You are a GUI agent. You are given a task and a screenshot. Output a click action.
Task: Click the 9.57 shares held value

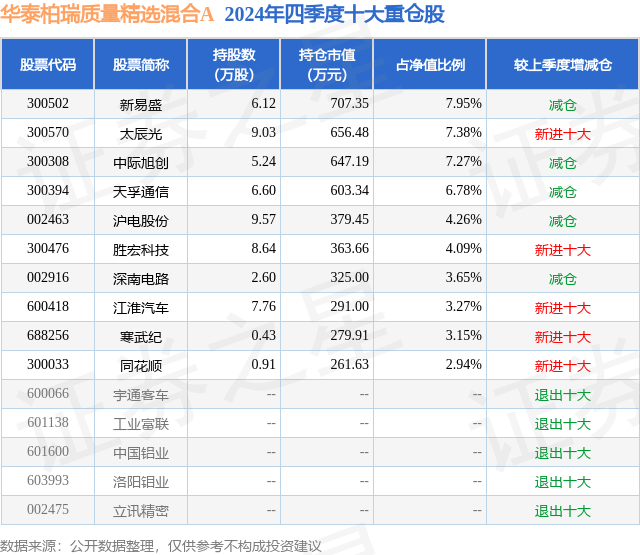tap(263, 220)
